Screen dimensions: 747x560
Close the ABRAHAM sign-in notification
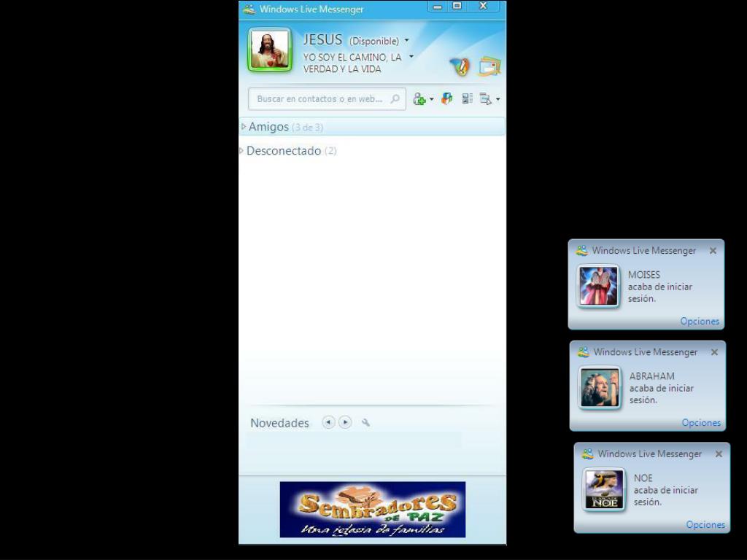click(714, 352)
